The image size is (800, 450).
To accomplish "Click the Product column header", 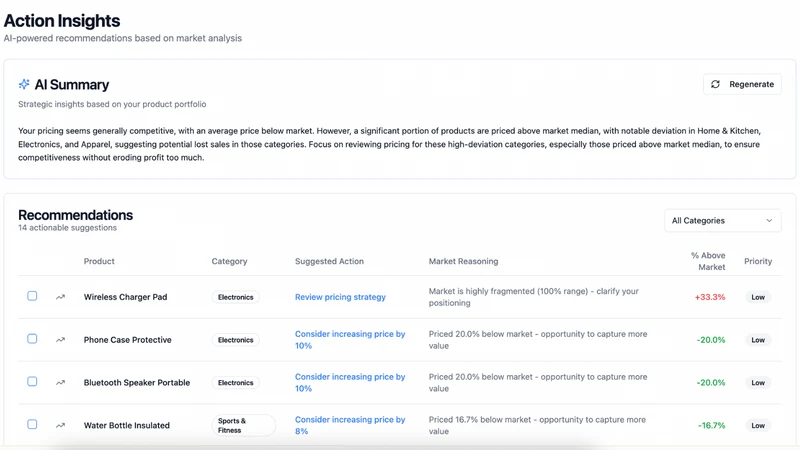I will click(x=99, y=261).
